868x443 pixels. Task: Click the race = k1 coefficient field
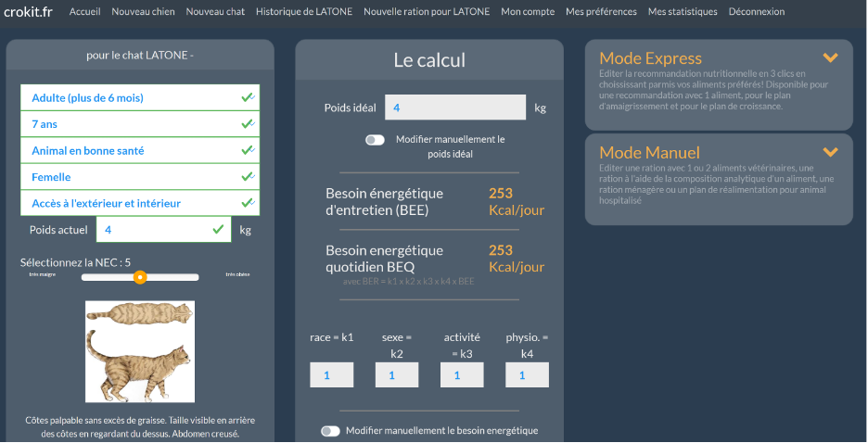[331, 375]
